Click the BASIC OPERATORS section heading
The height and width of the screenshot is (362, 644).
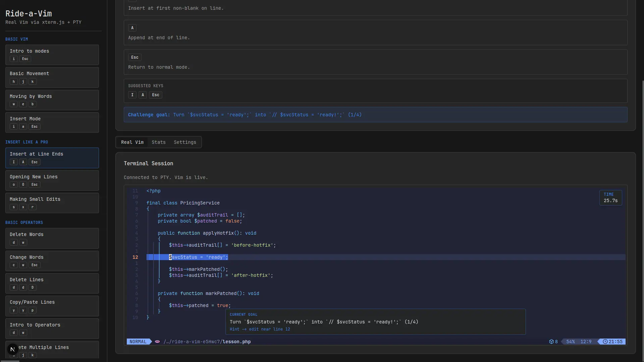[24, 223]
